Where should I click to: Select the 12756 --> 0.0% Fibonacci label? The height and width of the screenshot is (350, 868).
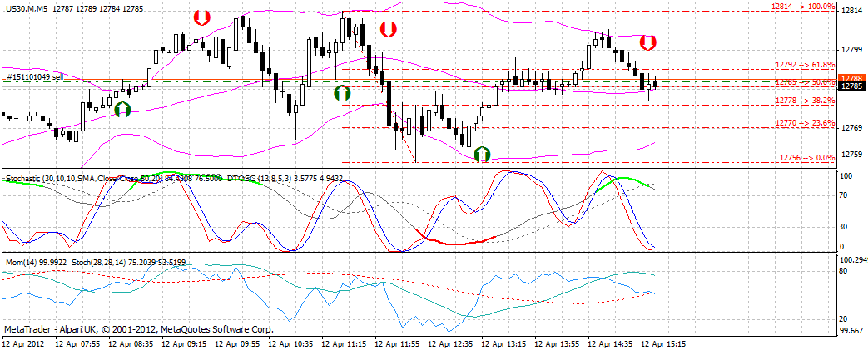(806, 158)
